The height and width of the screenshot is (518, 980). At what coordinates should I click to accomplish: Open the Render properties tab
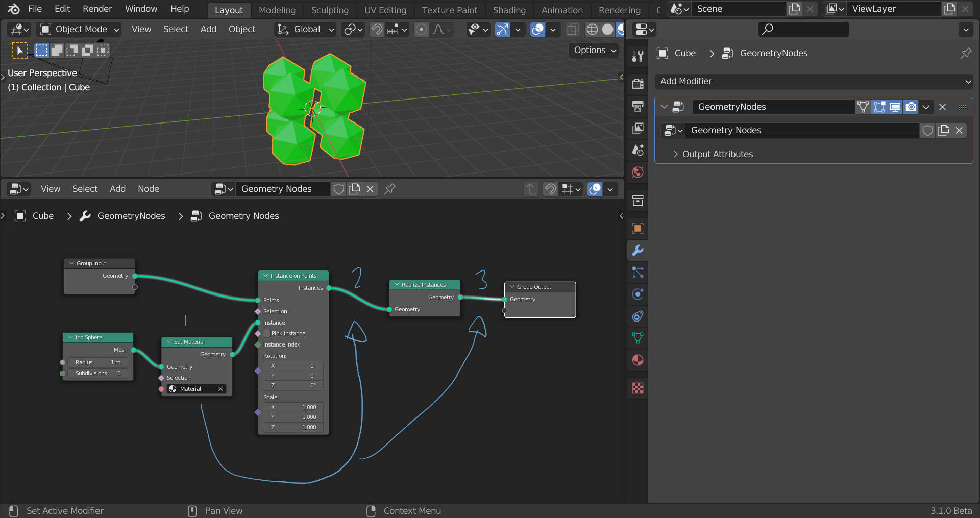[x=637, y=84]
